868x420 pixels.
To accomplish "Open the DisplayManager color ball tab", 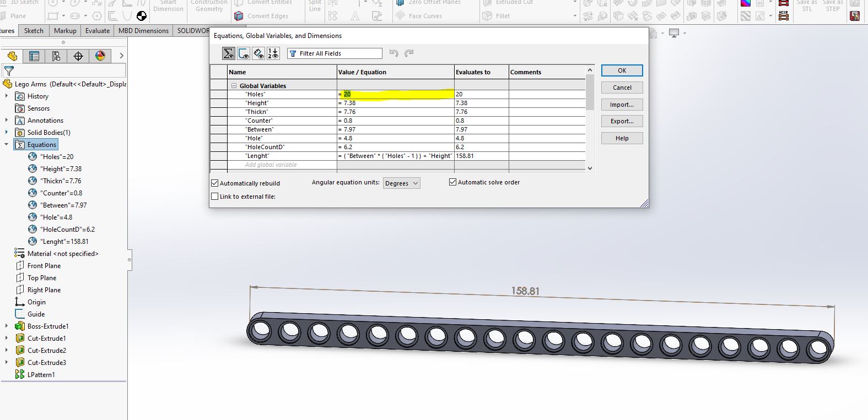I will coord(100,56).
